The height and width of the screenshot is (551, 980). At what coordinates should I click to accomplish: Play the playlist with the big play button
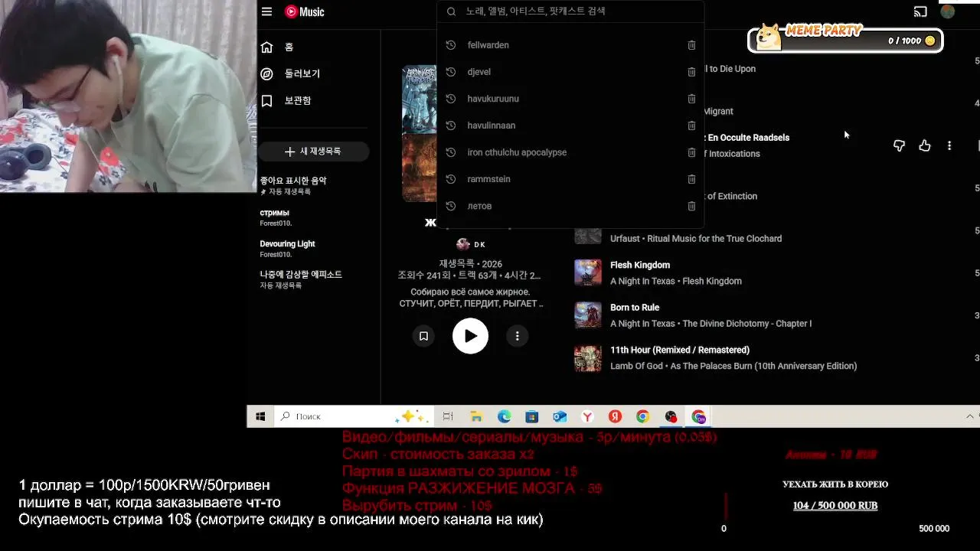click(470, 336)
